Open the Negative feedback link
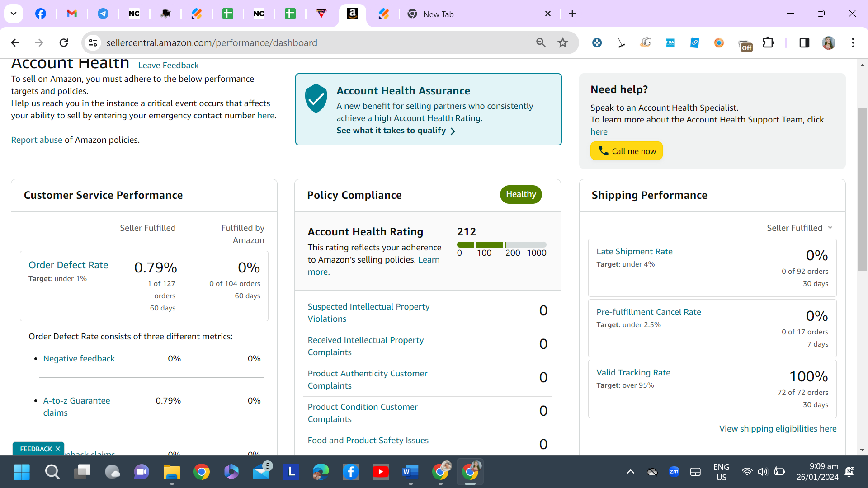This screenshot has height=488, width=868. [79, 359]
